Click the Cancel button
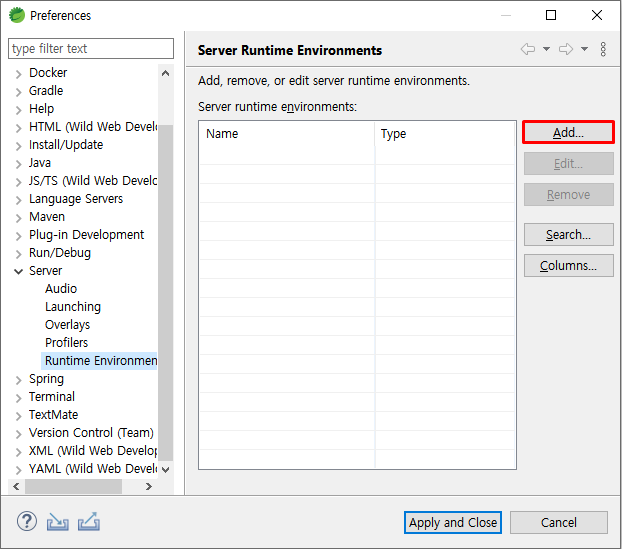 point(559,522)
